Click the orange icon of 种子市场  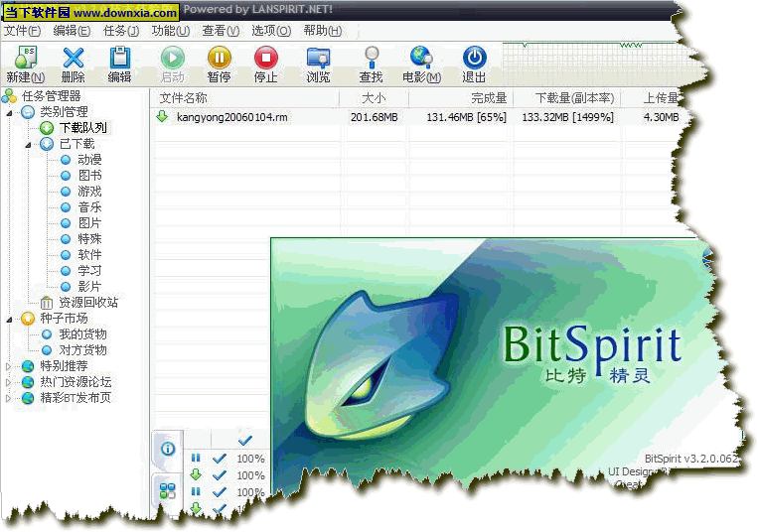coord(28,319)
